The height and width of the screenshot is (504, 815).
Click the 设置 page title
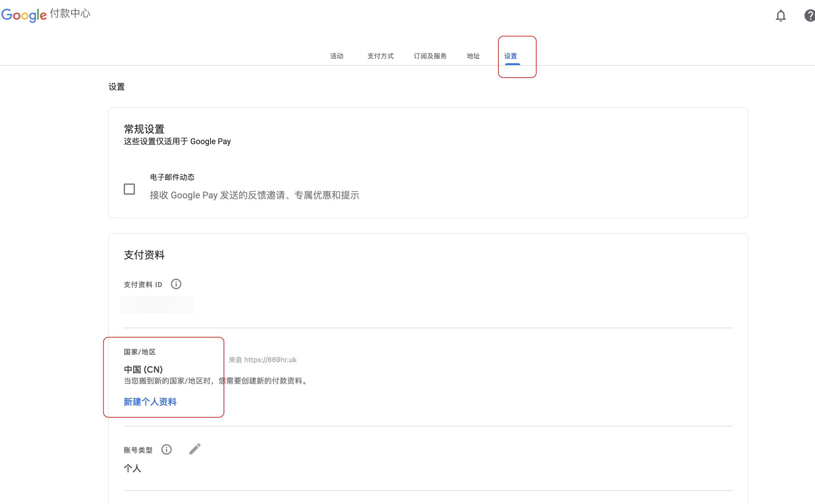(116, 87)
